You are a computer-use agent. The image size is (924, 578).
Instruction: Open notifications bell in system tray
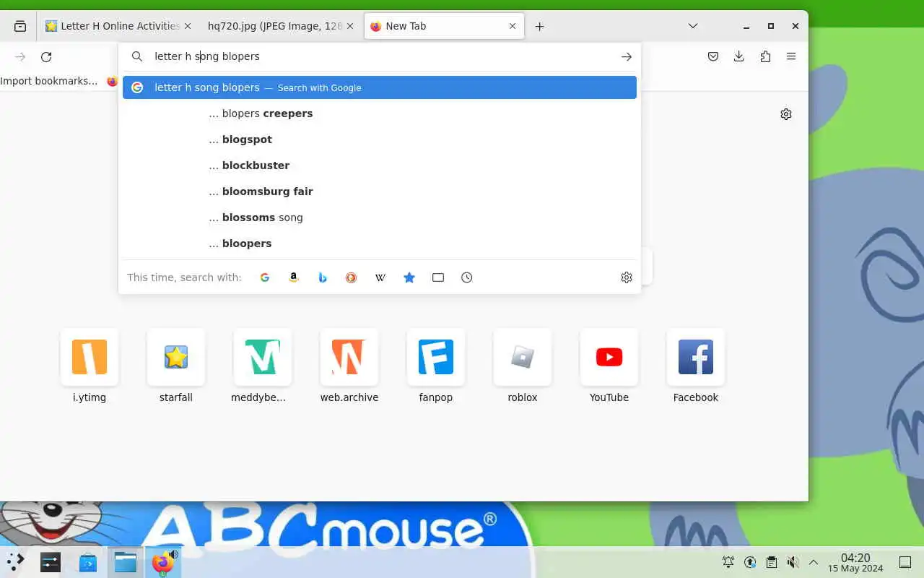(x=728, y=562)
